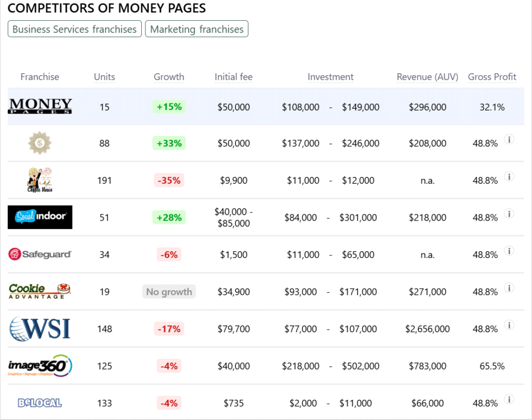Click the WSI franchise logo
Image resolution: width=532 pixels, height=420 pixels.
pyautogui.click(x=40, y=329)
